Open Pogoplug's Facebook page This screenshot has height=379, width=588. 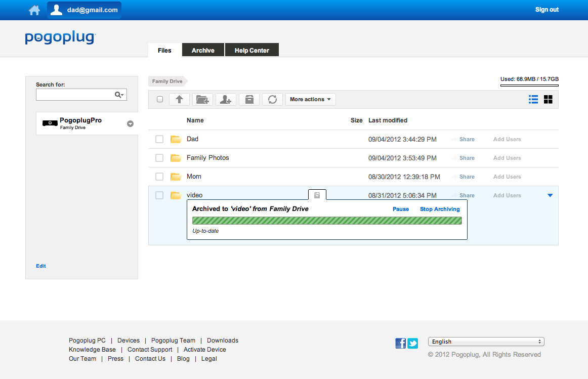[400, 344]
